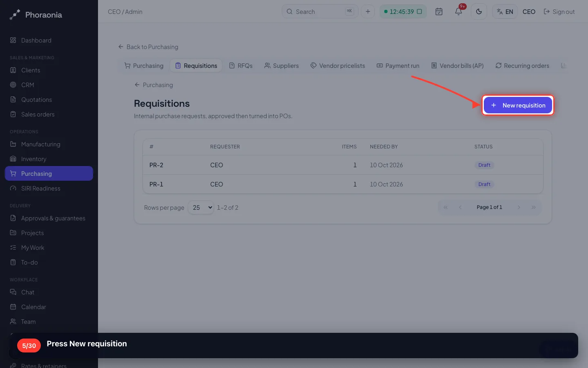Screen dimensions: 588x368
Task: Click the CEO / Admin breadcrumb
Action: click(125, 11)
